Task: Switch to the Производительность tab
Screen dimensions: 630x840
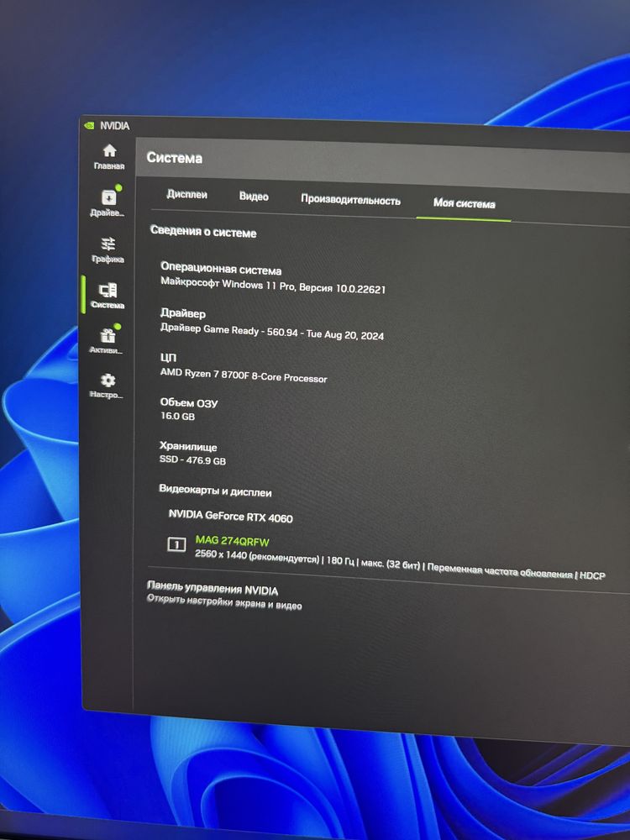Action: point(350,199)
